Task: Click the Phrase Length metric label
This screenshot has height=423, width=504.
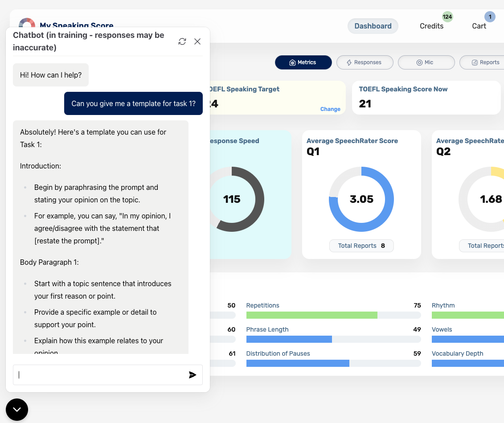Action: pos(267,329)
